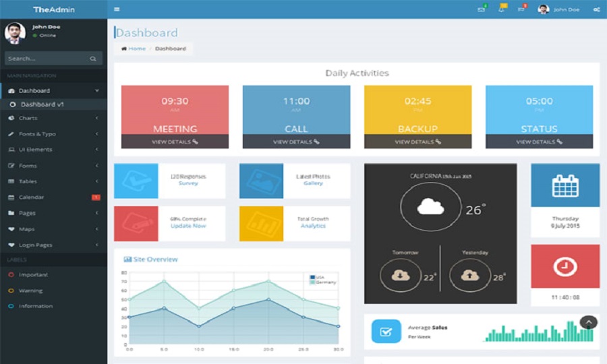Select Dashboard v1 submenu item

point(42,104)
